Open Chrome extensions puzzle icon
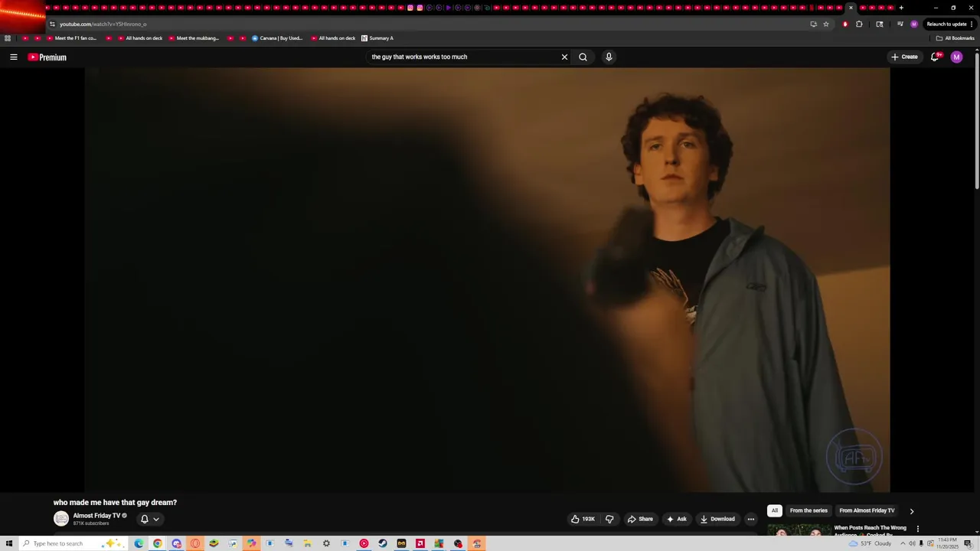The width and height of the screenshot is (980, 551). [859, 24]
